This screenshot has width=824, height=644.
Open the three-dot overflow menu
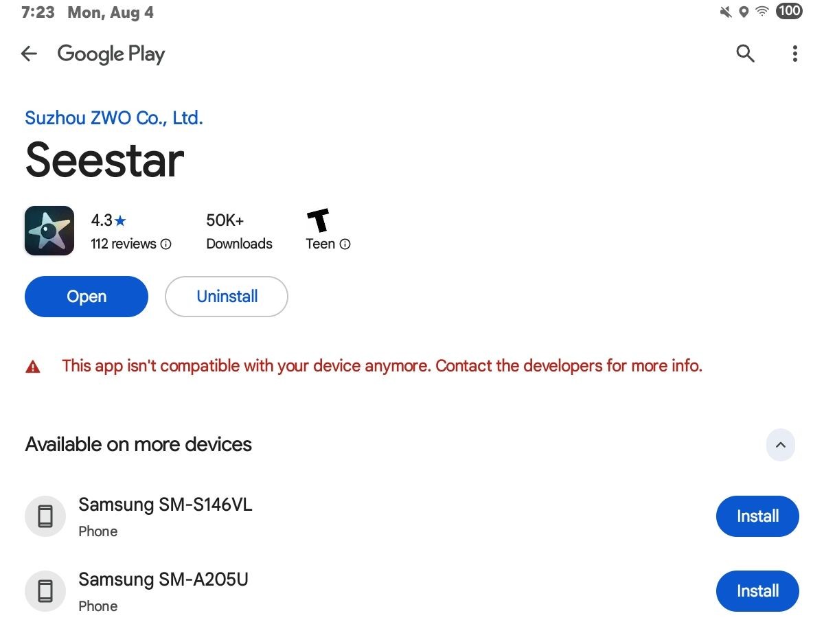794,54
